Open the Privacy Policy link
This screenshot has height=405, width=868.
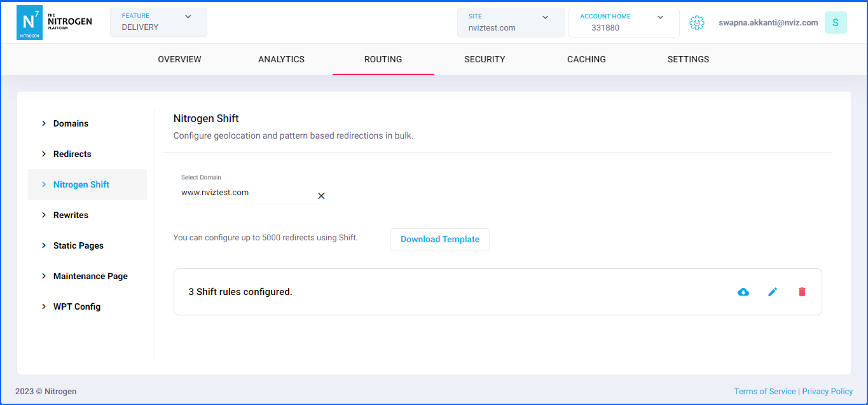click(x=827, y=392)
